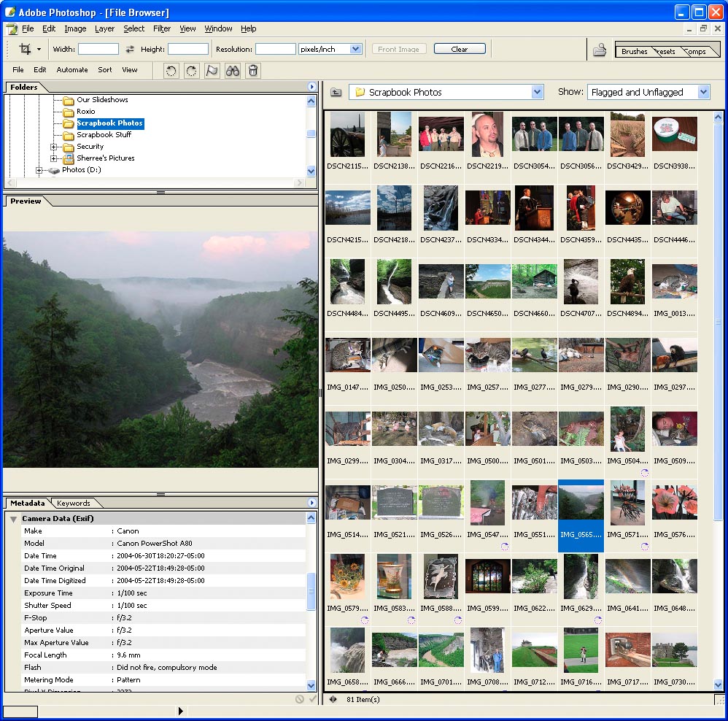
Task: Click the toggle File Browser icon
Action: [599, 50]
